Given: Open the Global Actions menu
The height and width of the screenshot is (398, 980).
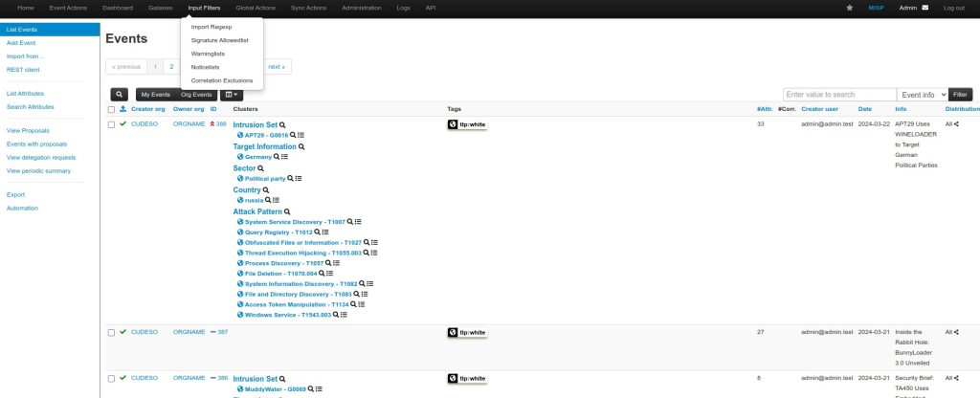Looking at the screenshot, I should coord(256,8).
